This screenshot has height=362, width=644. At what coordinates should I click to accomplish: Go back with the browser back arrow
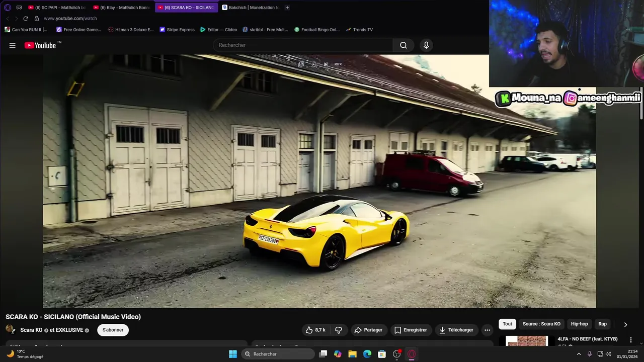point(8,19)
